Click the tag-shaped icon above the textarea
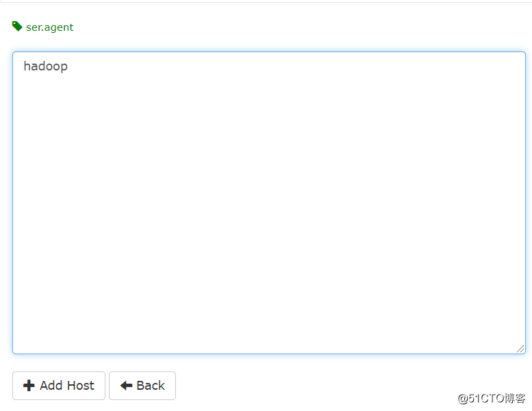This screenshot has width=532, height=411. 17,26
